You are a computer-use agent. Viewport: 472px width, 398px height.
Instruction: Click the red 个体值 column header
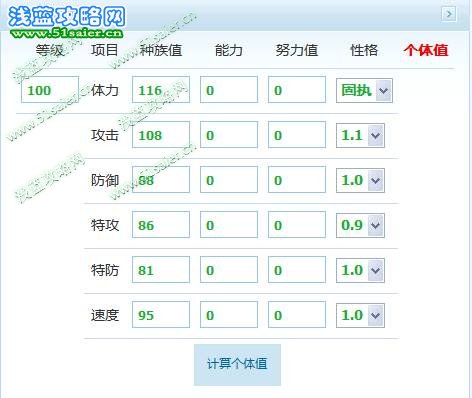click(x=426, y=50)
